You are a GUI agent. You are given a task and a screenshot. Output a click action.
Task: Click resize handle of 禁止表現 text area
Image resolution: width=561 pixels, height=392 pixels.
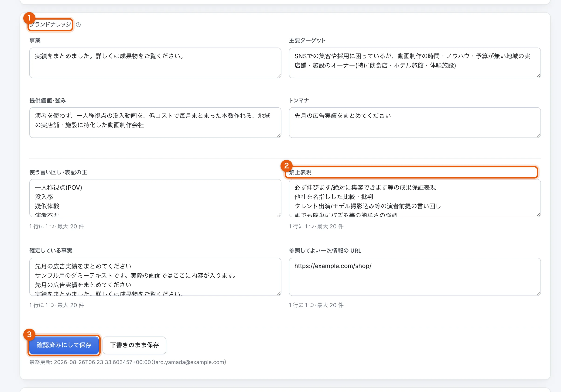538,215
